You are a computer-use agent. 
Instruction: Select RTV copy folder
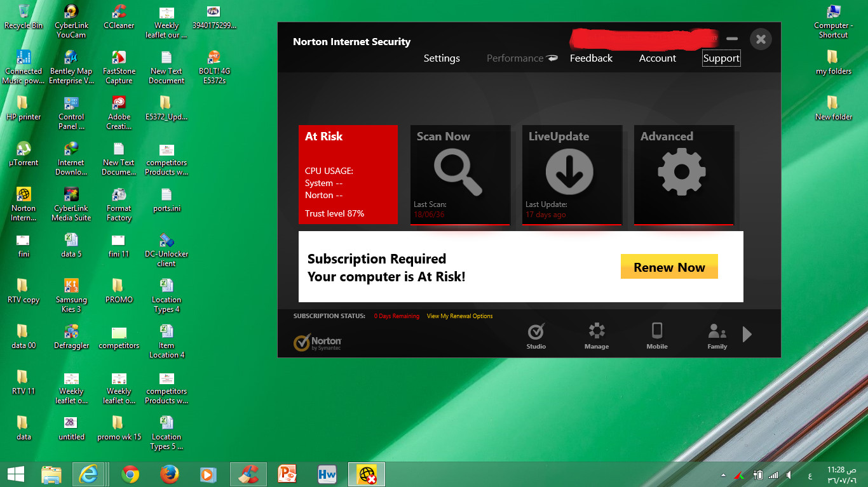(x=24, y=291)
